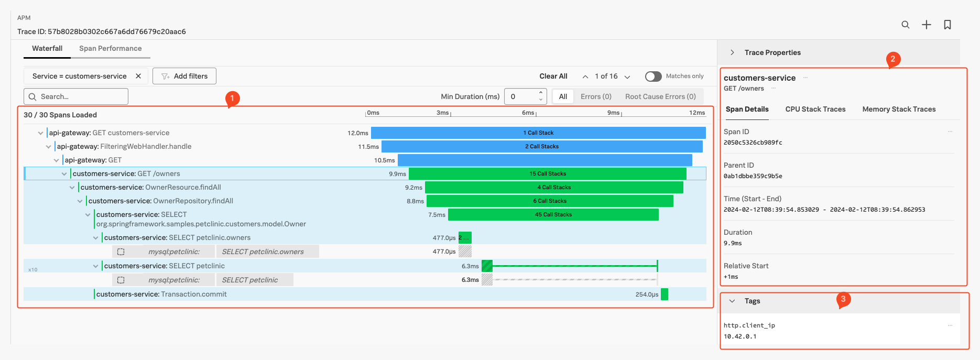
Task: Click the 6.3ms SELECT petclinic span line
Action: (x=570, y=266)
